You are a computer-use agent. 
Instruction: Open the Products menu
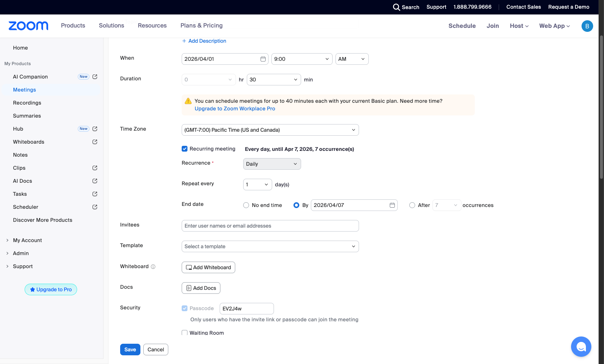pos(73,26)
